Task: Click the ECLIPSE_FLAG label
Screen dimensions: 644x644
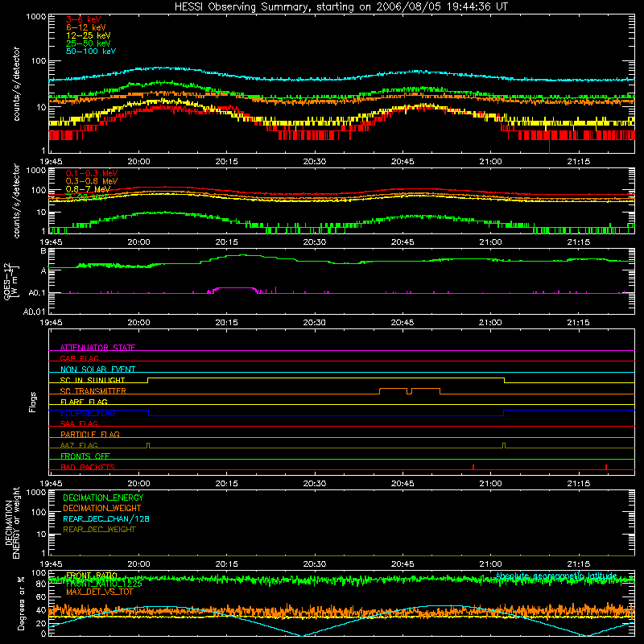Action: (88, 413)
